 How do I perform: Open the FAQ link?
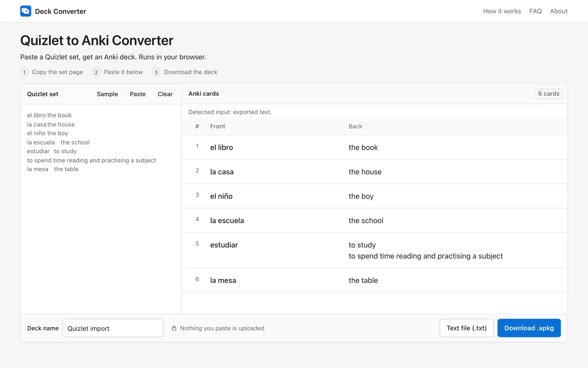click(535, 11)
